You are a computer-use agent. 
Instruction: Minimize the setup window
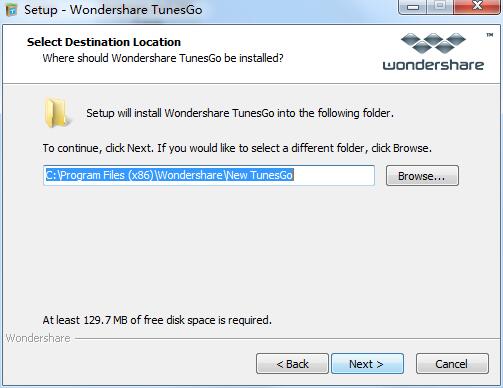pos(413,7)
